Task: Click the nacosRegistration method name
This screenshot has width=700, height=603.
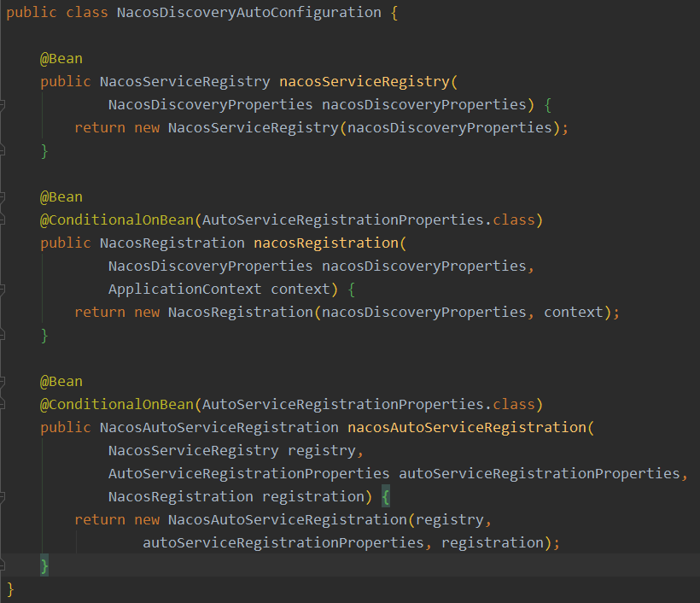Action: (326, 243)
